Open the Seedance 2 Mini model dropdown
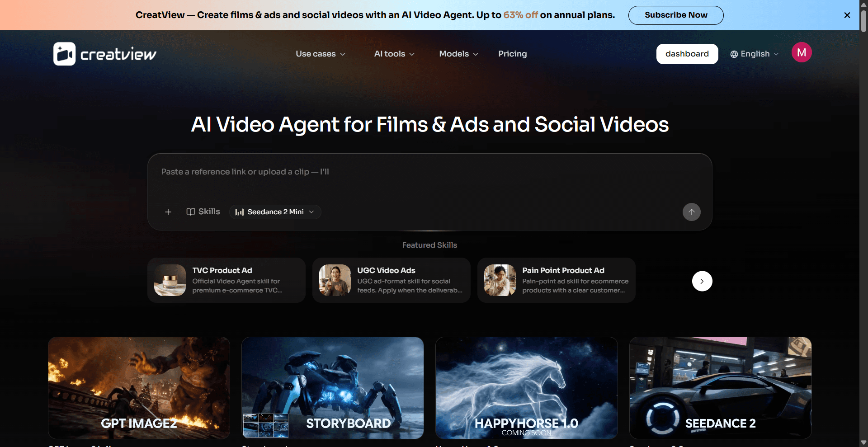This screenshot has height=447, width=868. point(275,212)
